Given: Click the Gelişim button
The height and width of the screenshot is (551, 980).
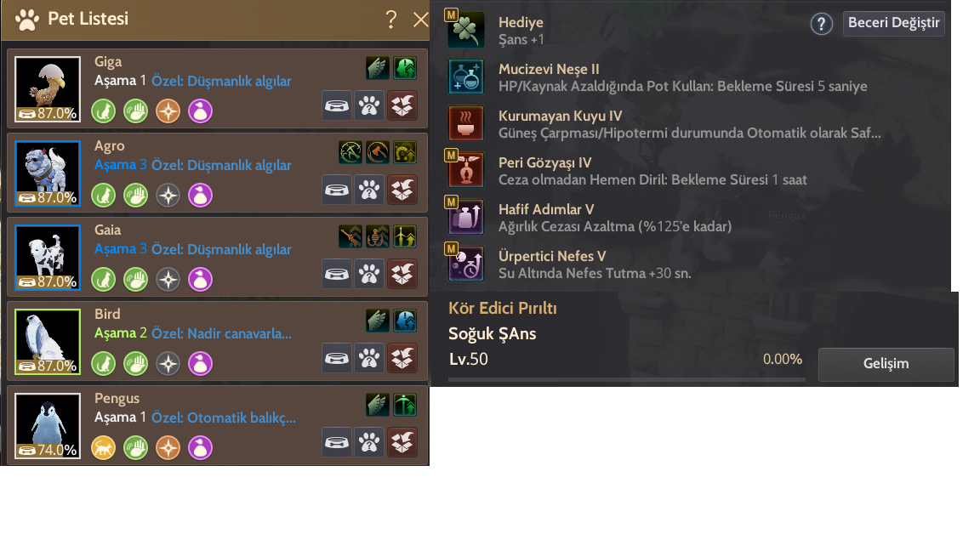Looking at the screenshot, I should pyautogui.click(x=886, y=364).
